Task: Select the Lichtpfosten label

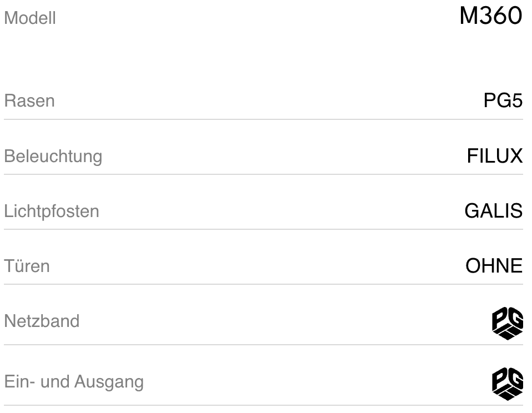Action: coord(52,211)
